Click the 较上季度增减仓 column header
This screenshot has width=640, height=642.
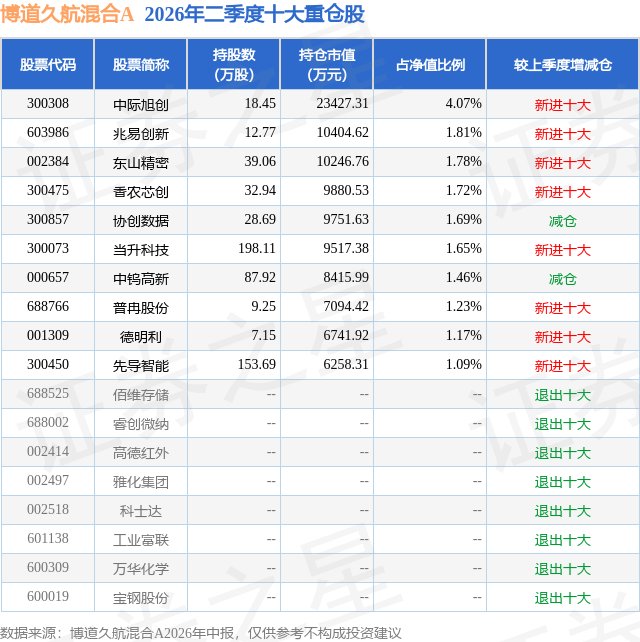(563, 65)
